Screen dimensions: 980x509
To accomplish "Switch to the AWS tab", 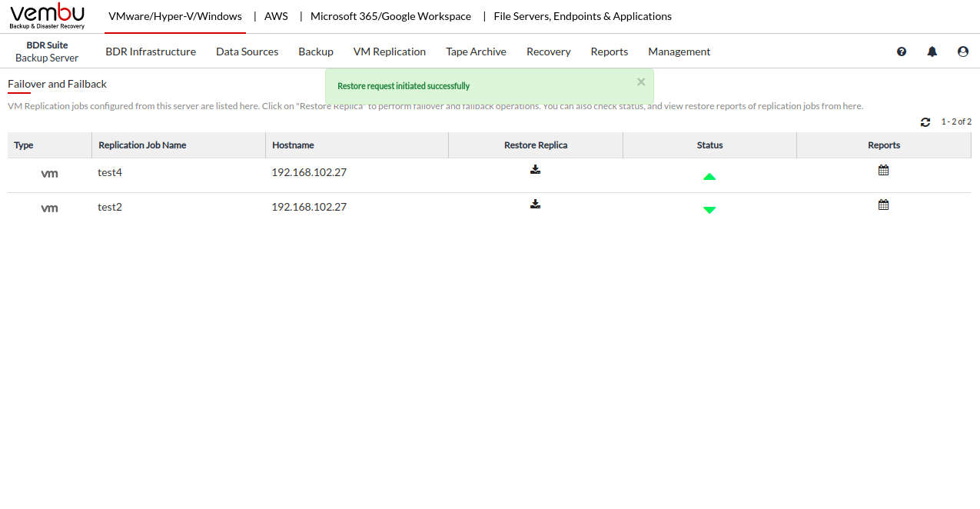I will [x=276, y=16].
